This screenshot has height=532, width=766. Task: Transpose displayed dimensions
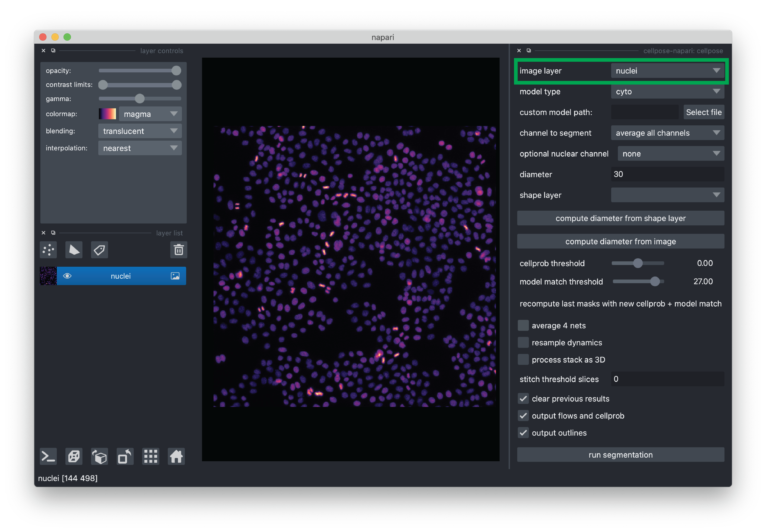(x=125, y=456)
